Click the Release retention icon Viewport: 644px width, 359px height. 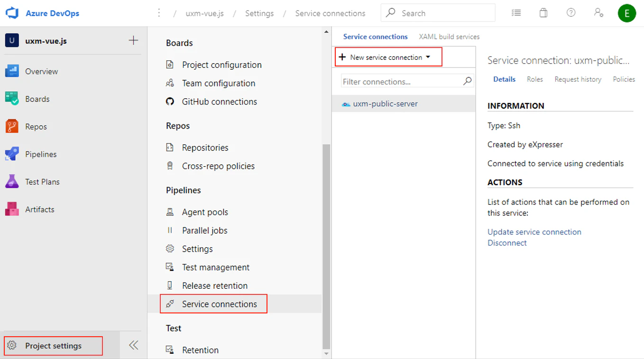click(x=170, y=285)
